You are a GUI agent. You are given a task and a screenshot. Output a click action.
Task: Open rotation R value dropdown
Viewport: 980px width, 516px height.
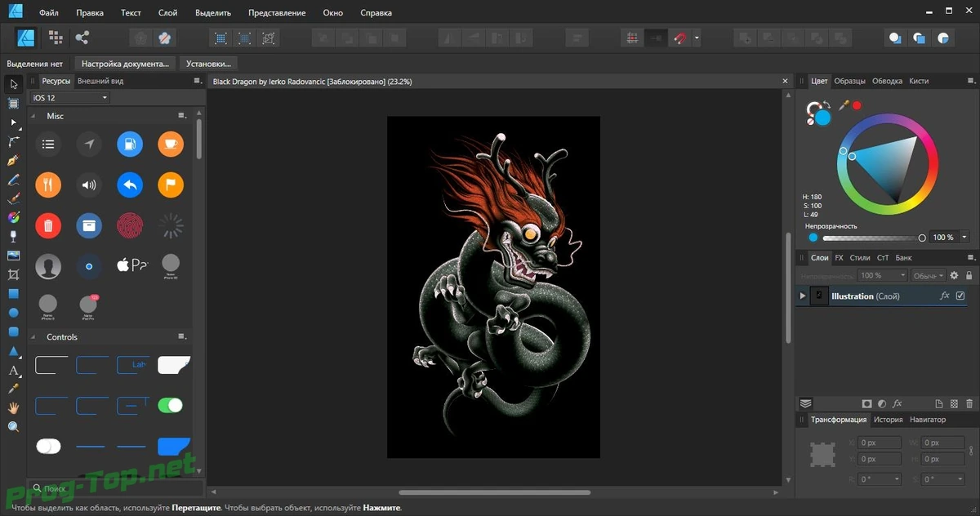pyautogui.click(x=897, y=479)
